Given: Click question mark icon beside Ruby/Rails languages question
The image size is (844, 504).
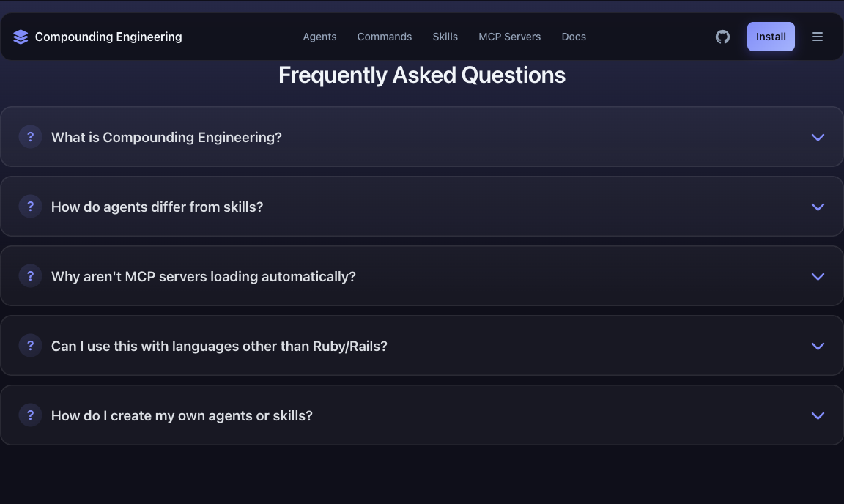Looking at the screenshot, I should tap(30, 346).
